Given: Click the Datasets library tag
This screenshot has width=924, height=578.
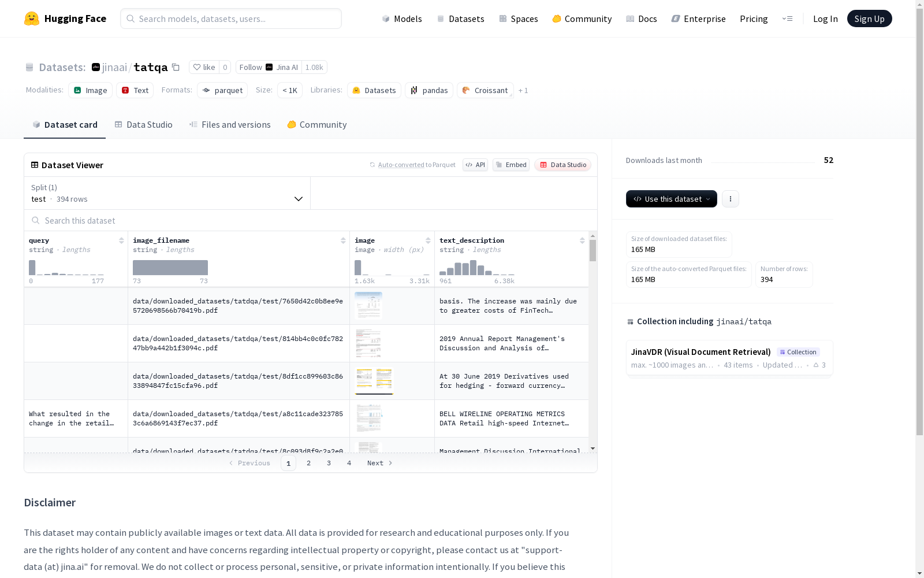Looking at the screenshot, I should coord(374,90).
